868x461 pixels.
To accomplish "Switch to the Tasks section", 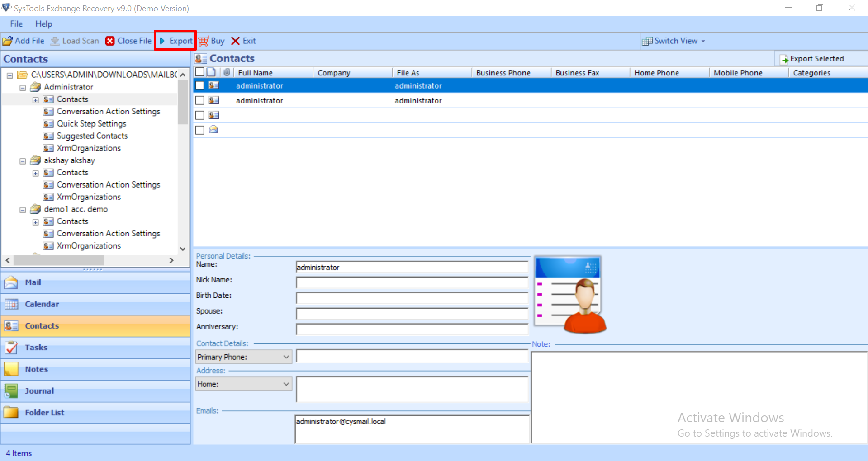I will (95, 348).
